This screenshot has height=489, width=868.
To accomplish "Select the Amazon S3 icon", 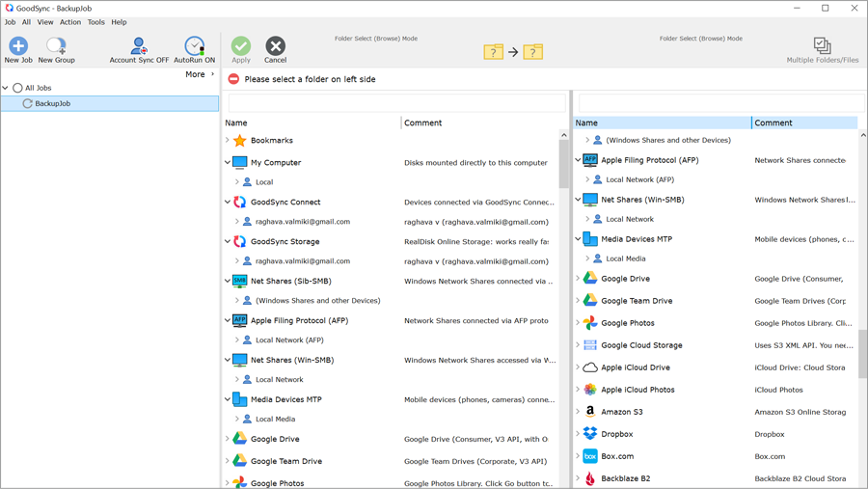I will coord(590,412).
